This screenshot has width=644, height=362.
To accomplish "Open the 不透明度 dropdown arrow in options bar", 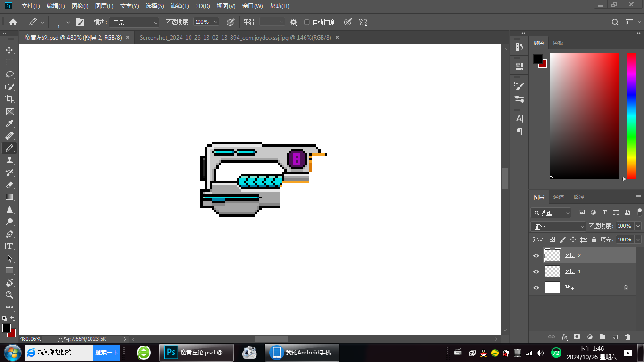I will 215,22.
